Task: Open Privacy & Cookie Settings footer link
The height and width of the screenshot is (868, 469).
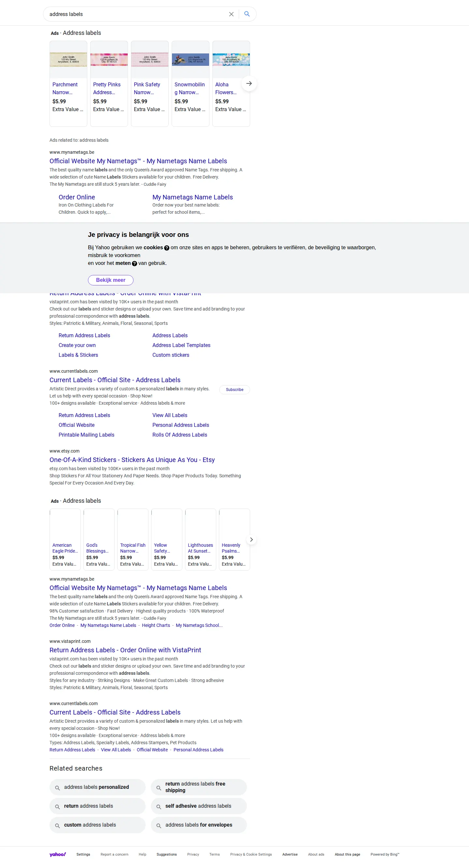Action: (251, 855)
